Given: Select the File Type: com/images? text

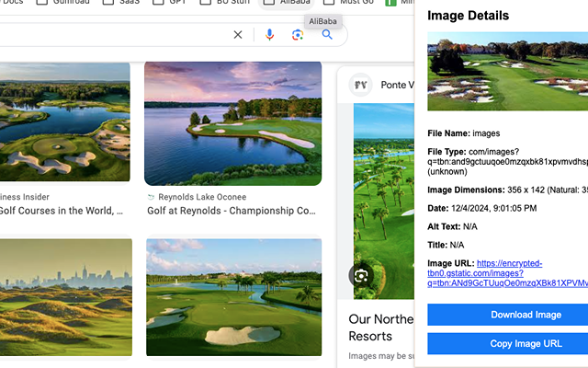Looking at the screenshot, I should point(473,152).
